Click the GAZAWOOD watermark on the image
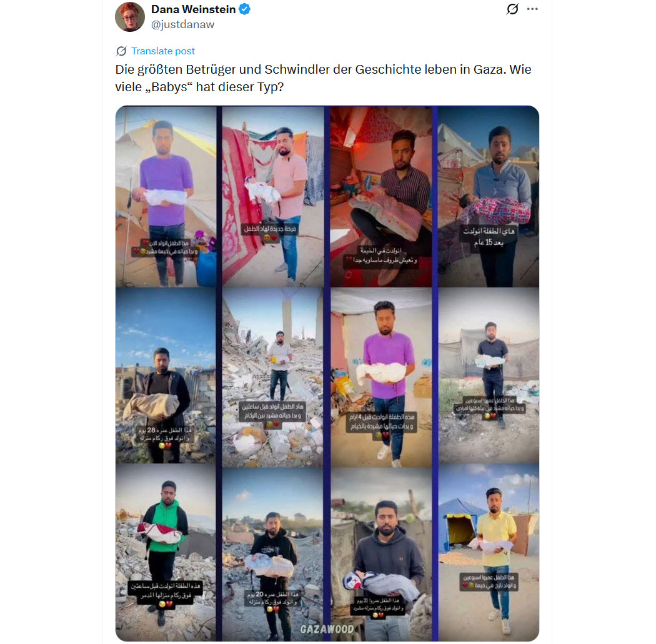656x644 pixels. point(327,629)
